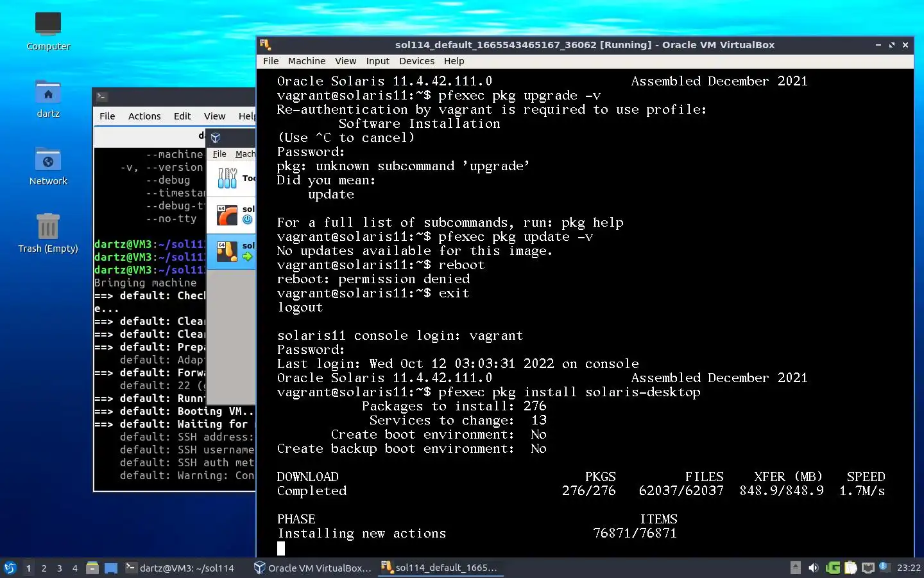Select the Tools icon in VirtualBox Manager
The image size is (924, 578).
[x=227, y=178]
